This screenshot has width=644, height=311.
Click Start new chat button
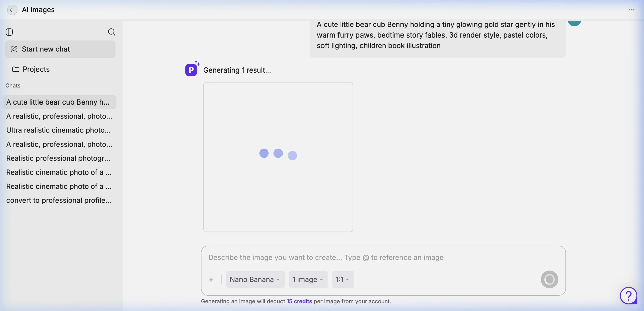(x=60, y=49)
